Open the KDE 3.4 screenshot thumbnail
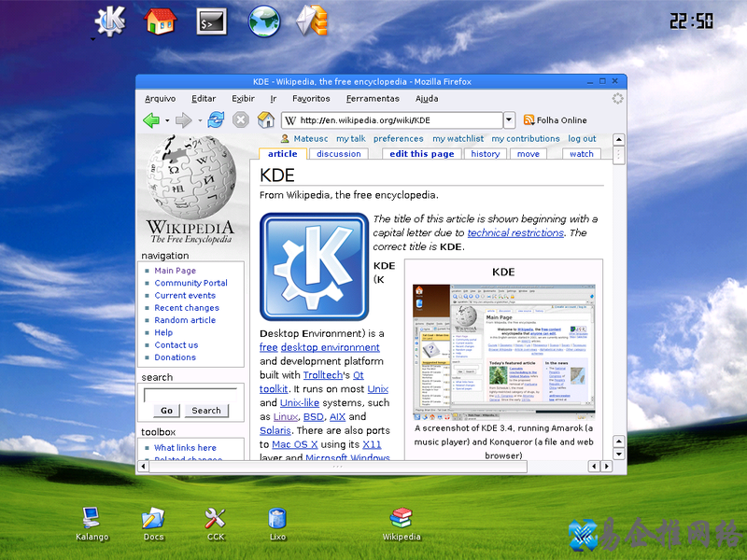 (x=503, y=353)
